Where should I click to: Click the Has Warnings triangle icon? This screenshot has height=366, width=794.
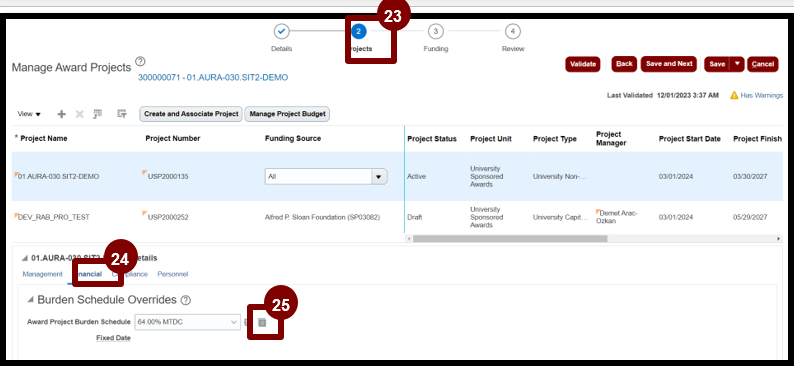click(x=734, y=95)
